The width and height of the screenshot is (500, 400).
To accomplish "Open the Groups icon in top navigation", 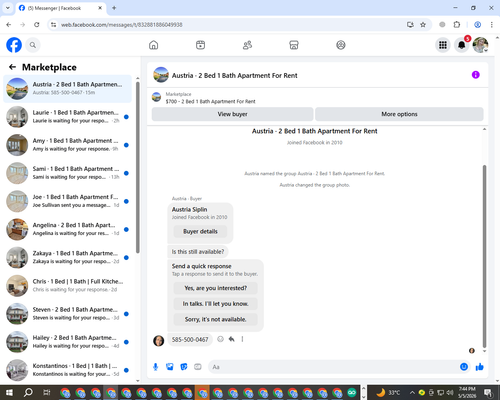I will pos(341,45).
